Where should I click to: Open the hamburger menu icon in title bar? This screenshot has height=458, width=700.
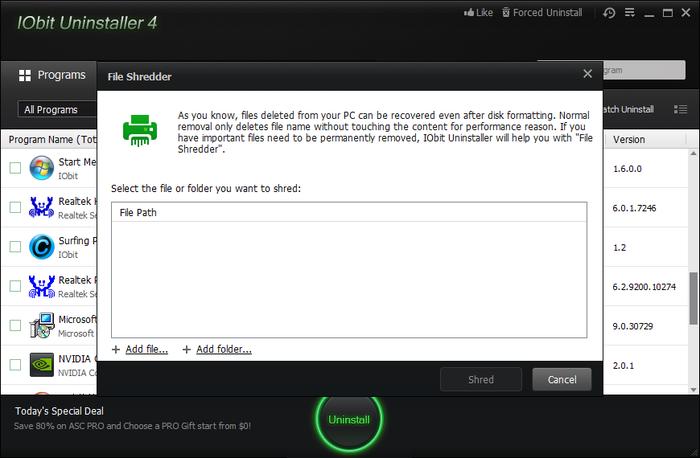coord(629,12)
